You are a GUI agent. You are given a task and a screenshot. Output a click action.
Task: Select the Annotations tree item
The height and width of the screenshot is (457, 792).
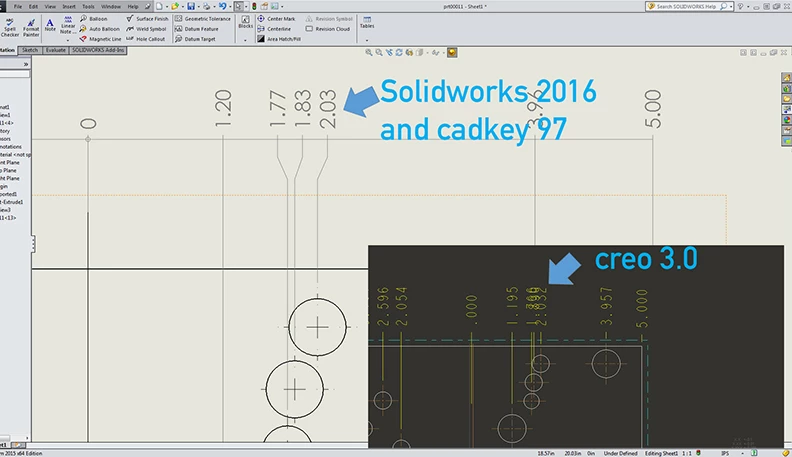pos(11,146)
